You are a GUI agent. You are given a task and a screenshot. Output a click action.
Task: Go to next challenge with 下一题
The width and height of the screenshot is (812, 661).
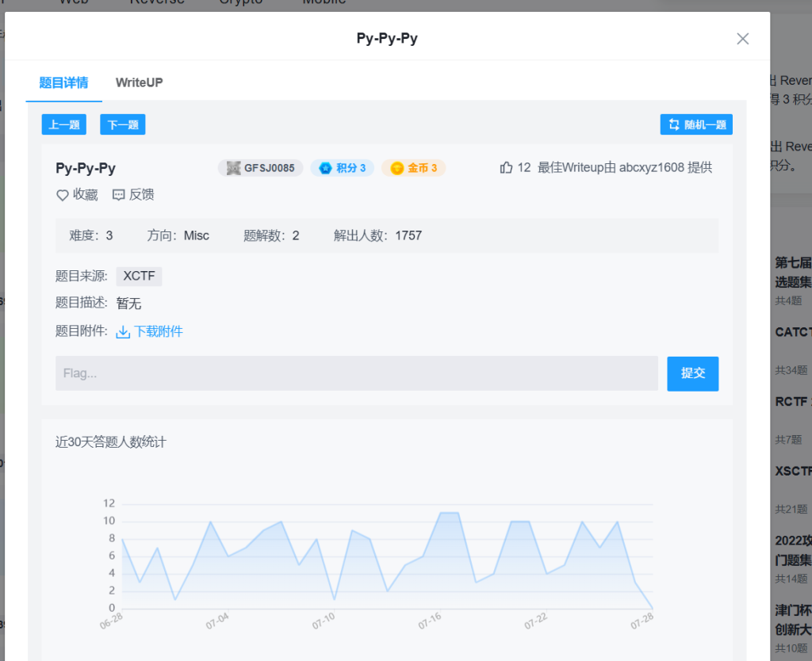click(x=122, y=124)
